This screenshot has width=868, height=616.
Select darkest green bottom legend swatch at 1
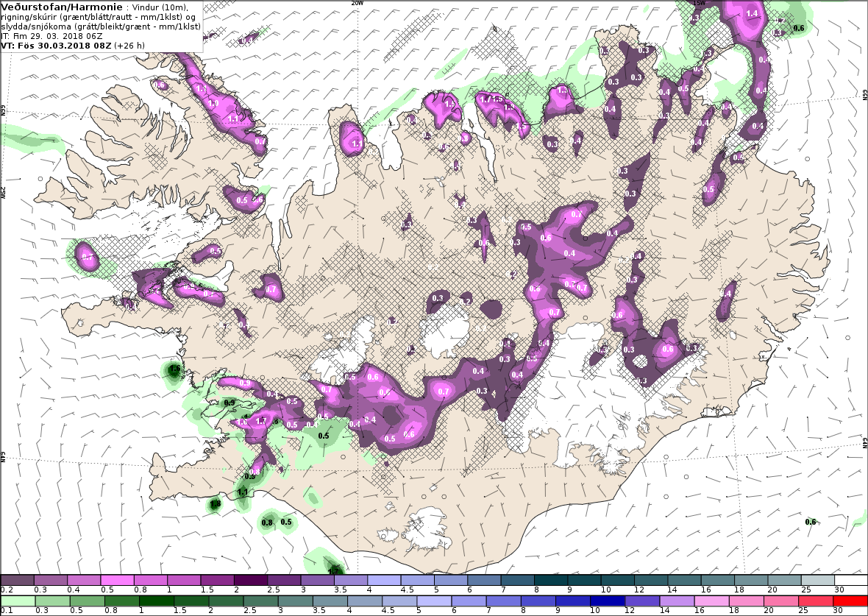click(x=157, y=601)
